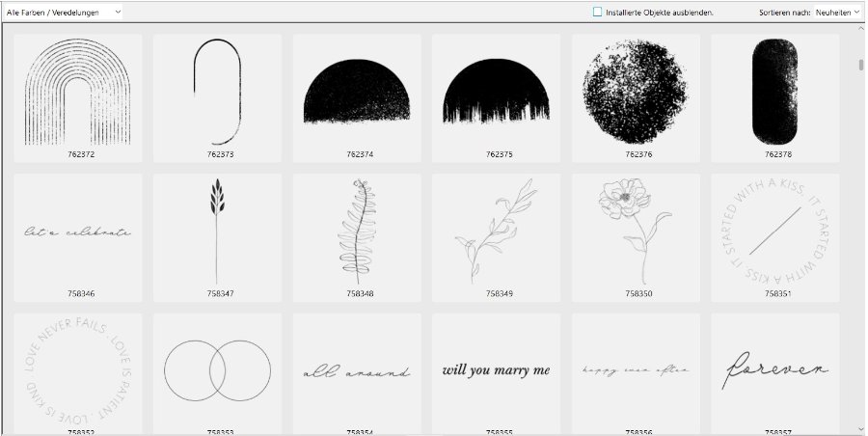Select the thin oval outline clipart 762373
The width and height of the screenshot is (868, 436).
[218, 98]
